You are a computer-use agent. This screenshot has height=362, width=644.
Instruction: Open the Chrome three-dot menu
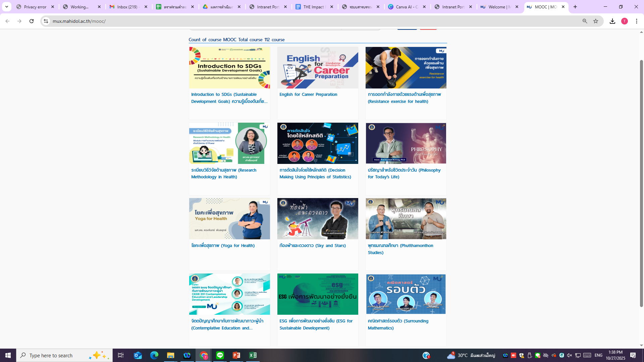pyautogui.click(x=637, y=21)
